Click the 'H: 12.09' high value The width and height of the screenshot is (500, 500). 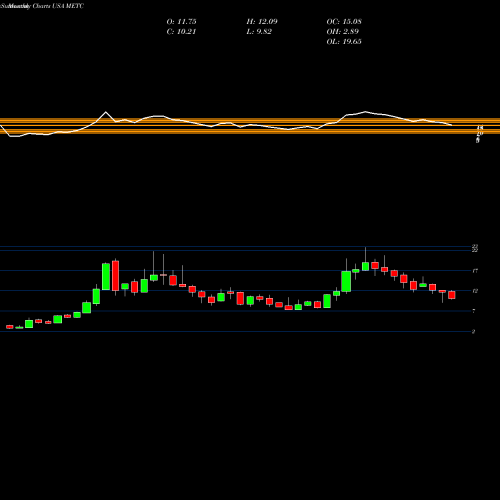tap(262, 22)
